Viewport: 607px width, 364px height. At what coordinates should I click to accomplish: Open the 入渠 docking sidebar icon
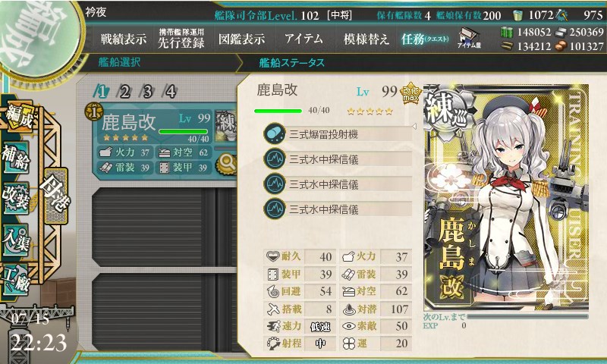(15, 239)
